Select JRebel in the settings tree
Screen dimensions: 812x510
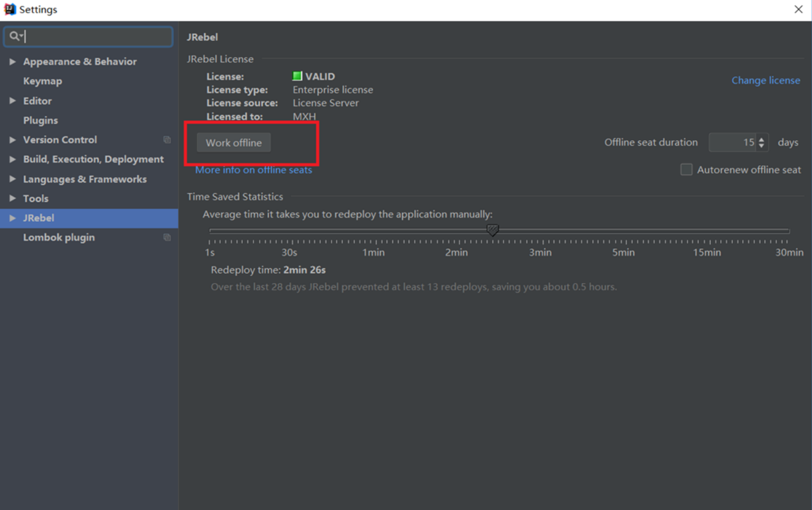pos(89,218)
